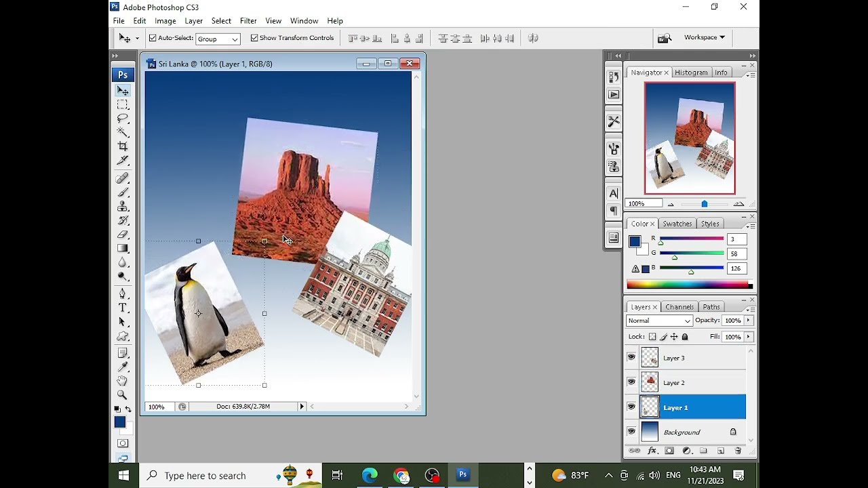Select the History Brush tool

123,220
